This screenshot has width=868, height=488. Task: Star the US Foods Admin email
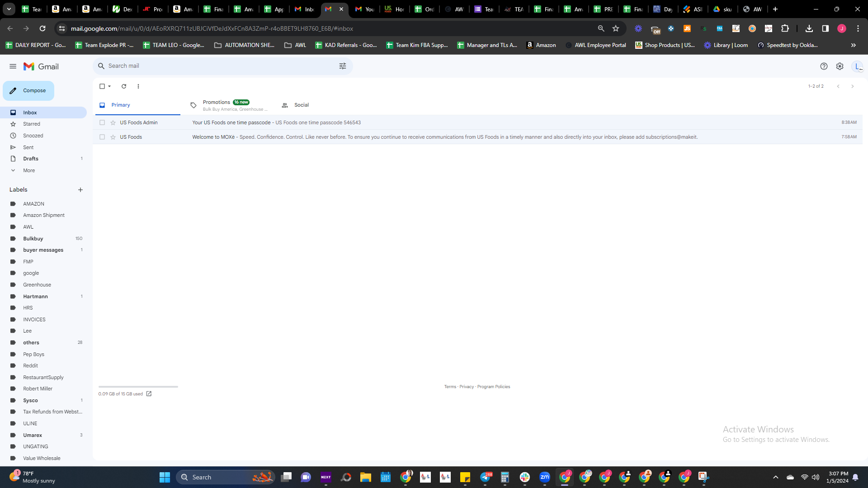pyautogui.click(x=113, y=122)
